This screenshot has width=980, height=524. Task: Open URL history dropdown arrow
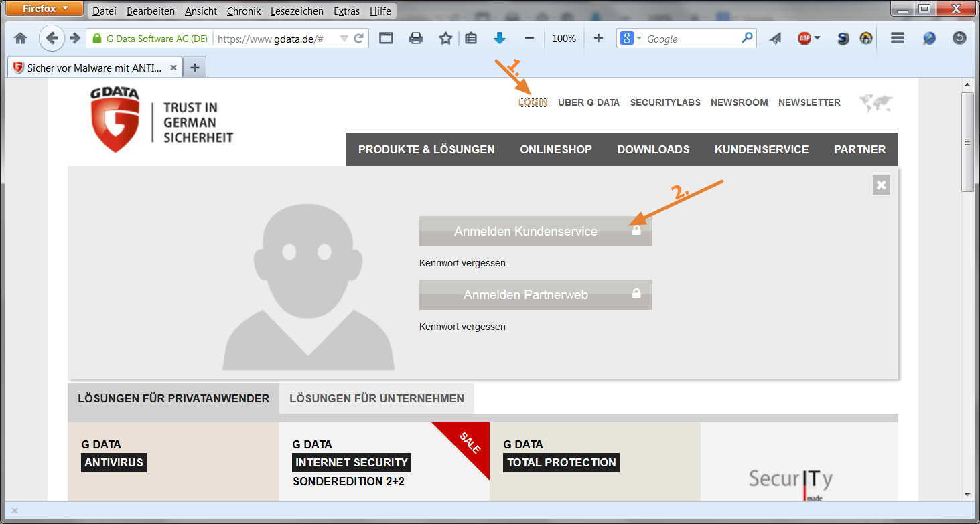click(x=344, y=39)
